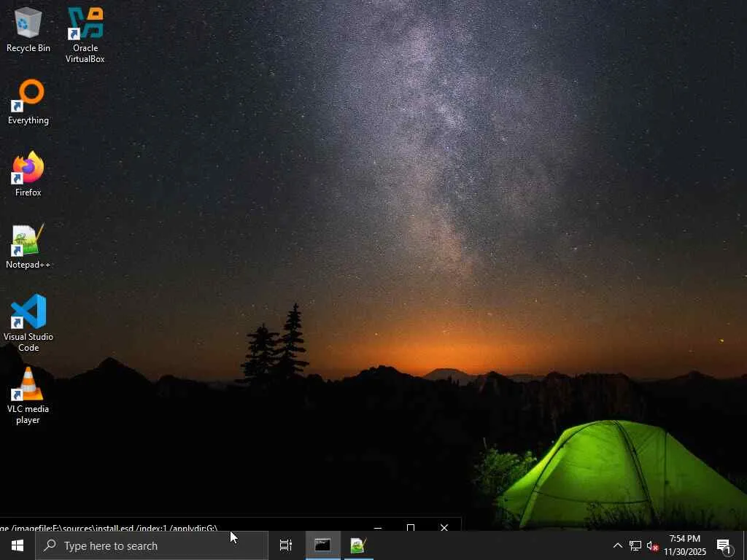The height and width of the screenshot is (560, 747).
Task: Open the muted volume tray icon
Action: (x=653, y=545)
